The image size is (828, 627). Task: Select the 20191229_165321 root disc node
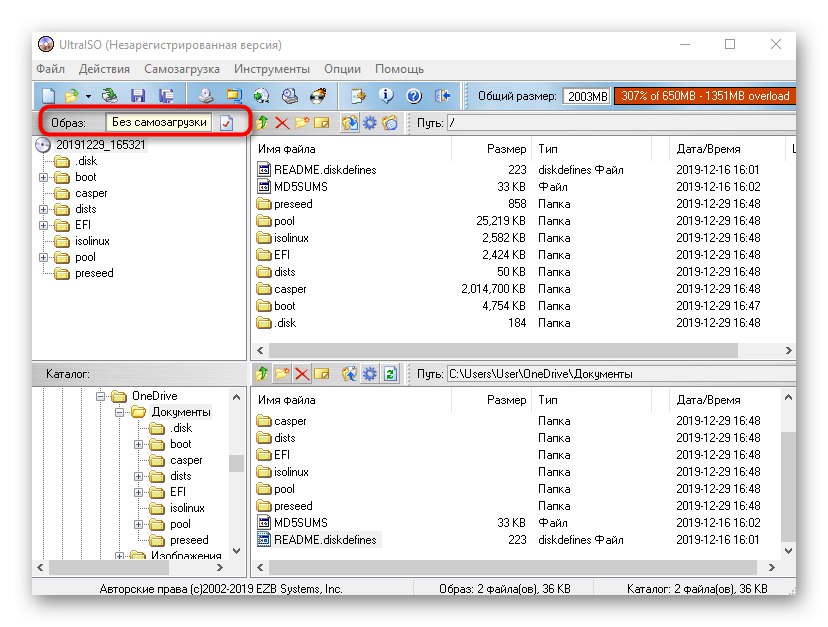coord(100,145)
